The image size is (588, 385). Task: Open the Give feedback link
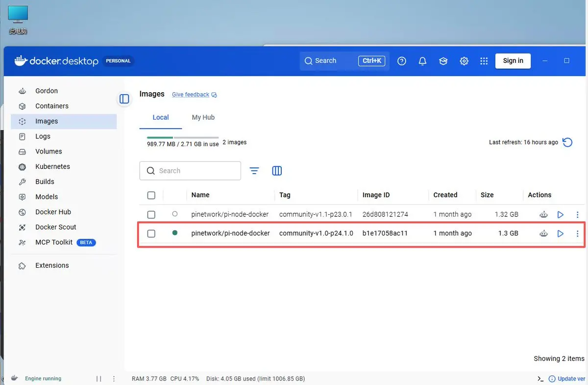point(194,95)
